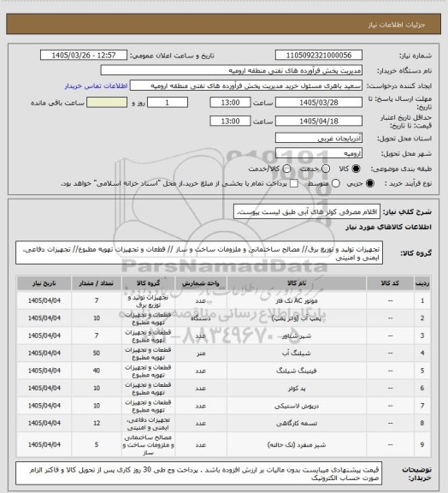Select the کالا/خدمت radio button
Screen dimensions: 448x493
pyautogui.click(x=286, y=169)
